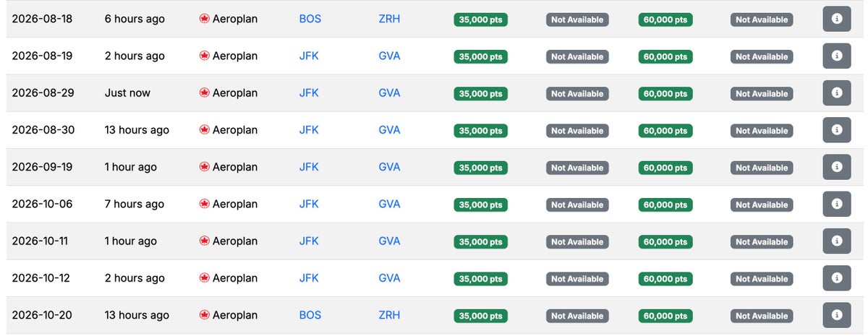Open ZRH link on 2026-10-20 row
Screen dimensions: 868x336
click(389, 315)
